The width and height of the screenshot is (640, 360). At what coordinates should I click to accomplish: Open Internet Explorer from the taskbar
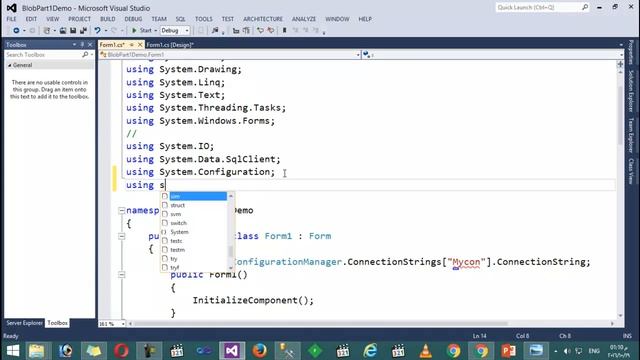coord(370,351)
